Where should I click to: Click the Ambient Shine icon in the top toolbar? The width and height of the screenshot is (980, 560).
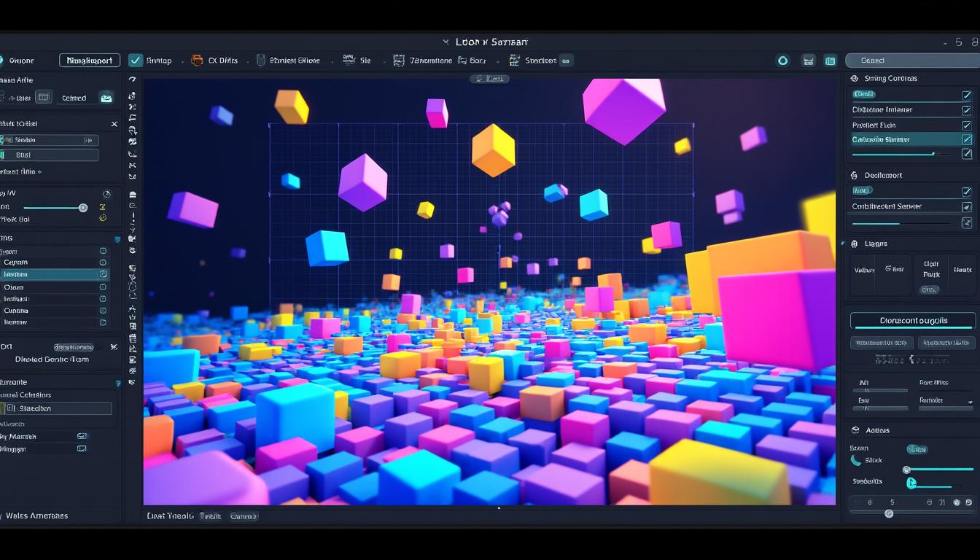(260, 61)
